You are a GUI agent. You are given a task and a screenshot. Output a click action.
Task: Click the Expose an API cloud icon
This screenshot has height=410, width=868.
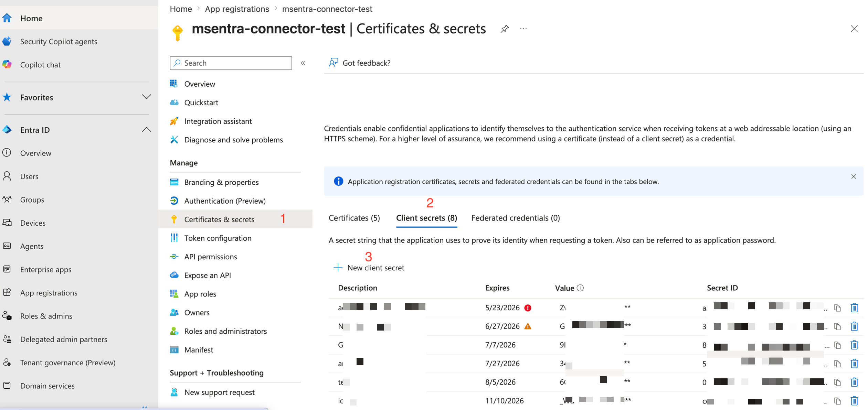tap(174, 275)
